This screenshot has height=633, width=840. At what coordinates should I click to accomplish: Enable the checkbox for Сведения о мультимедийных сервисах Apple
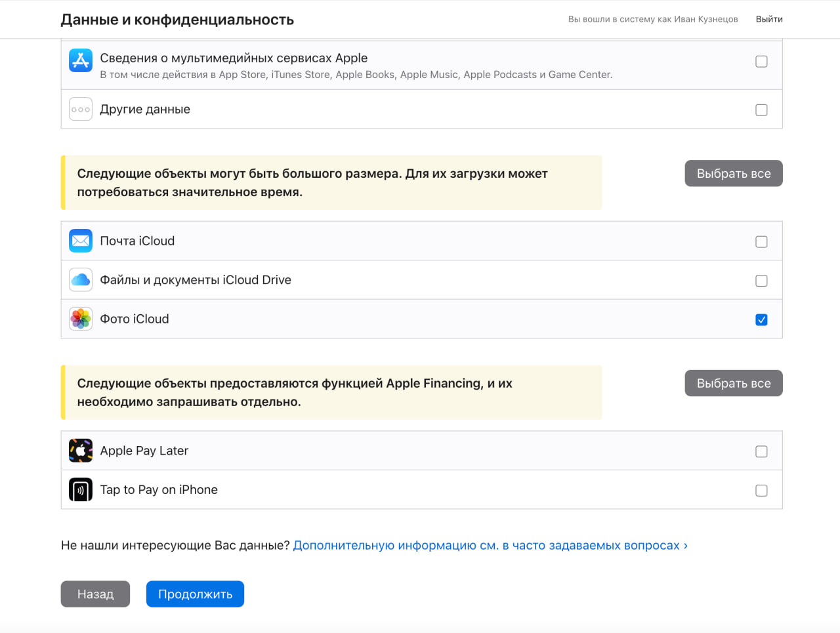(761, 61)
